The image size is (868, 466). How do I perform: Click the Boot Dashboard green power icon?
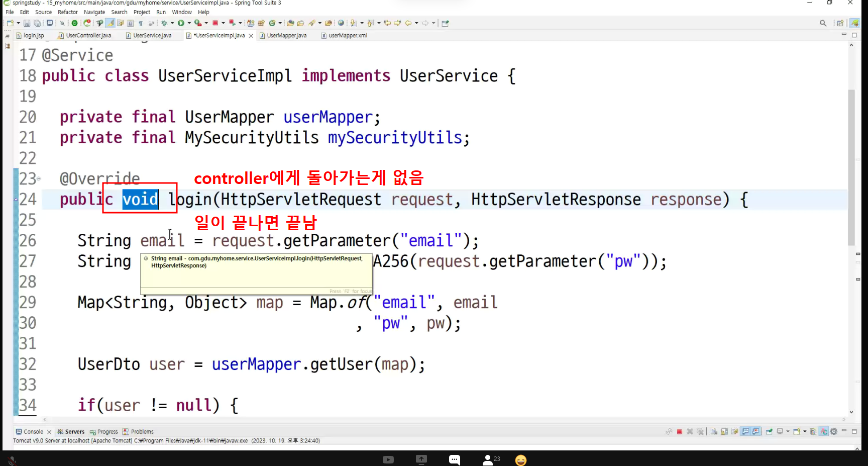[74, 23]
